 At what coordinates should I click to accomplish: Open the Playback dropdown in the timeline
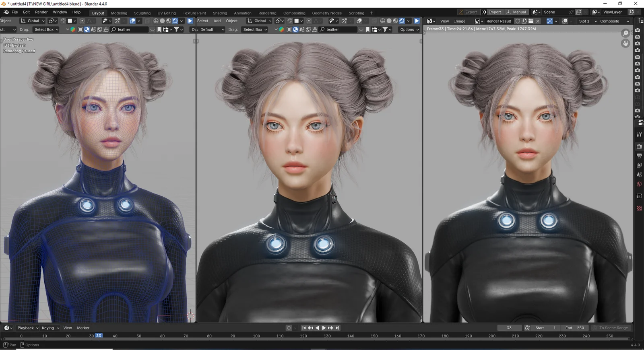click(28, 328)
